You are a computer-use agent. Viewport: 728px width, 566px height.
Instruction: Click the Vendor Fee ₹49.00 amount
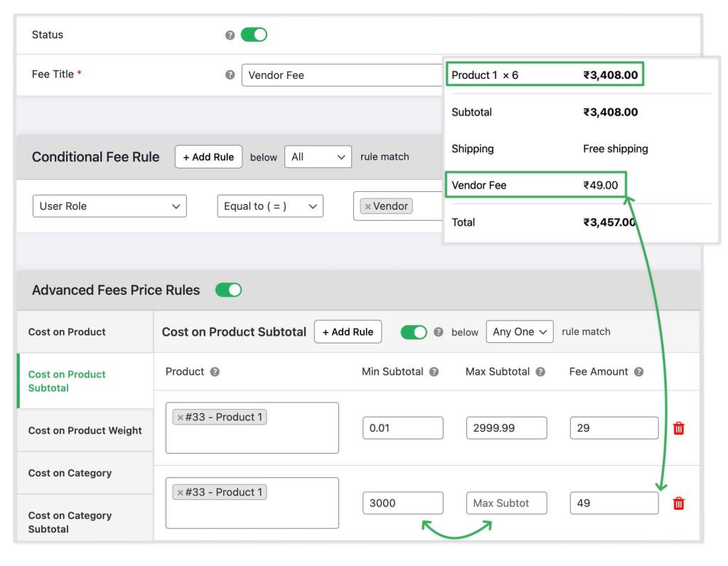600,186
